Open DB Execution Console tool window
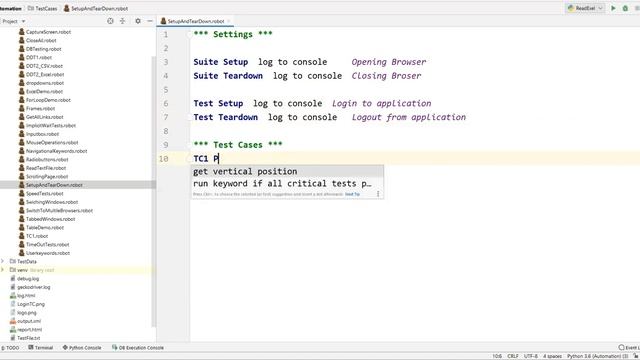The image size is (640, 360). (138, 348)
